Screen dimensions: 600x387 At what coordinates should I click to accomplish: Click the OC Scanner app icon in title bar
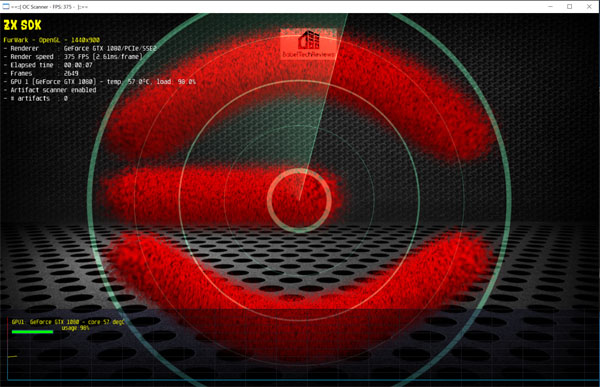pyautogui.click(x=6, y=7)
